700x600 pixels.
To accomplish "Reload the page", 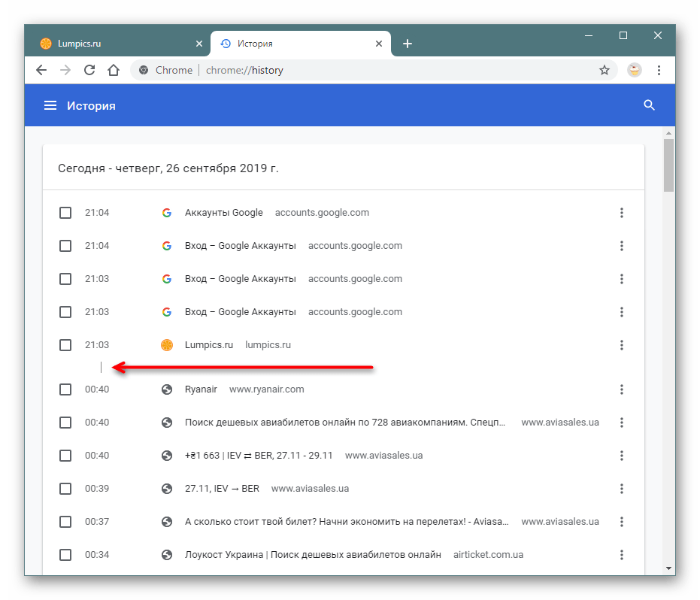I will tap(89, 70).
